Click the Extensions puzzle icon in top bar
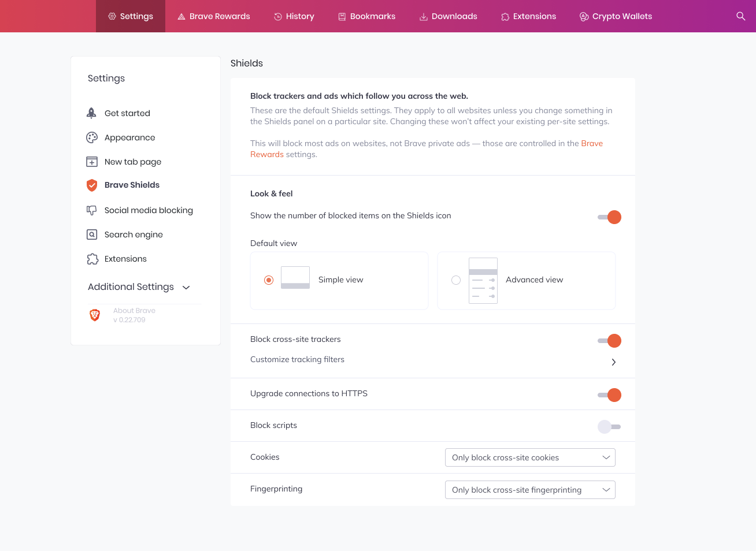The height and width of the screenshot is (551, 756). click(x=505, y=17)
